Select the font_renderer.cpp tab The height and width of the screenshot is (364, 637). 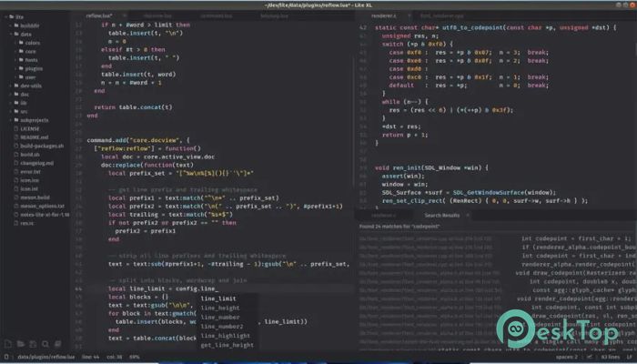pyautogui.click(x=442, y=15)
